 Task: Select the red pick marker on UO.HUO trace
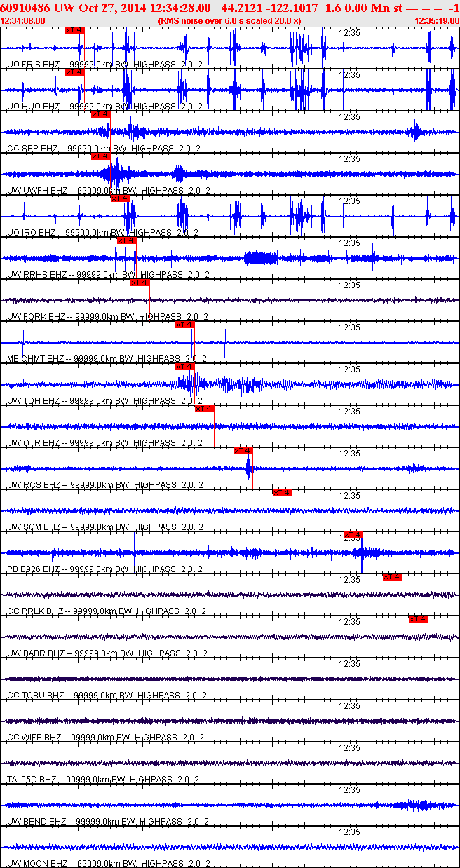pos(74,72)
